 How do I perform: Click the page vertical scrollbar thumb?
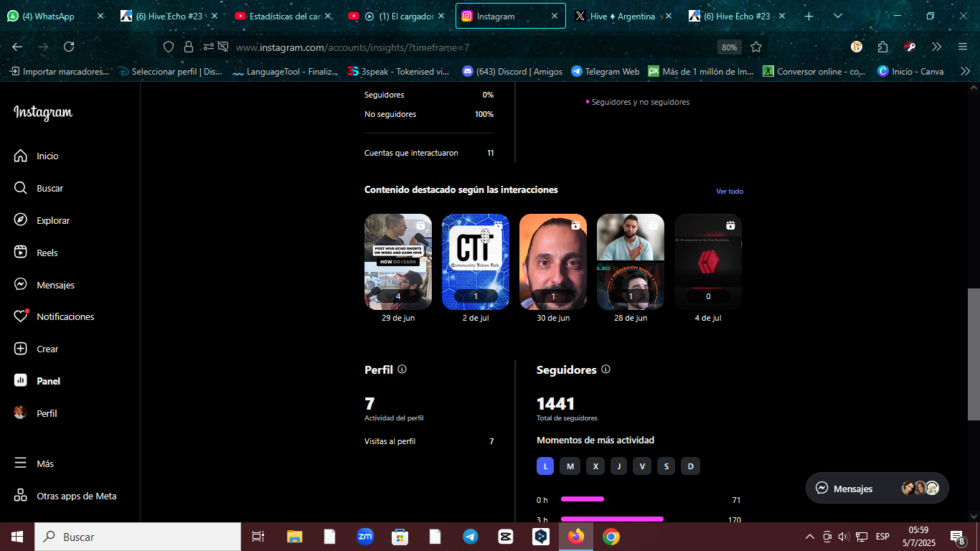974,354
